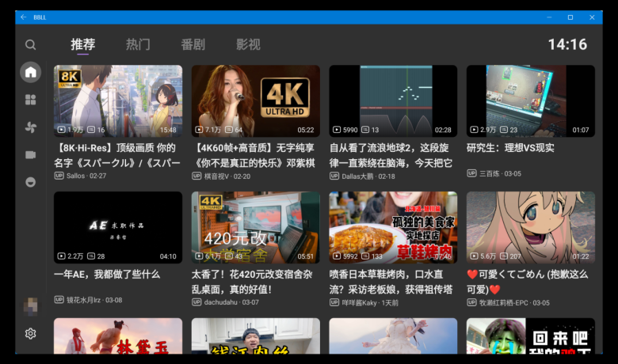This screenshot has height=364, width=618.
Task: Open the 8K Hi-Res video thumbnail
Action: click(117, 100)
